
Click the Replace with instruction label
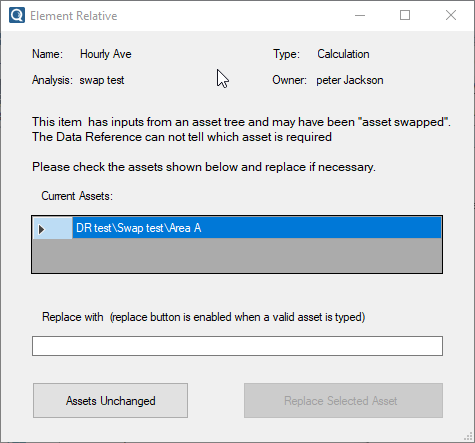point(204,317)
